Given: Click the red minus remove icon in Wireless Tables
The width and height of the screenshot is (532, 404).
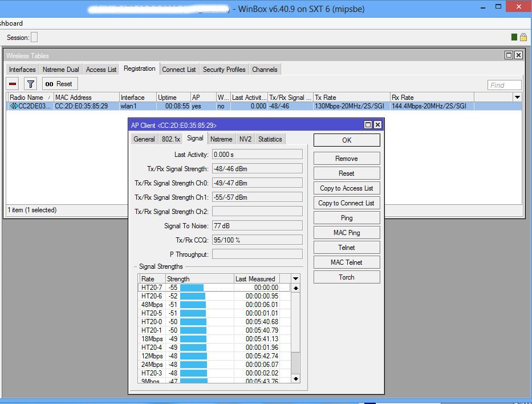Looking at the screenshot, I should pos(13,84).
